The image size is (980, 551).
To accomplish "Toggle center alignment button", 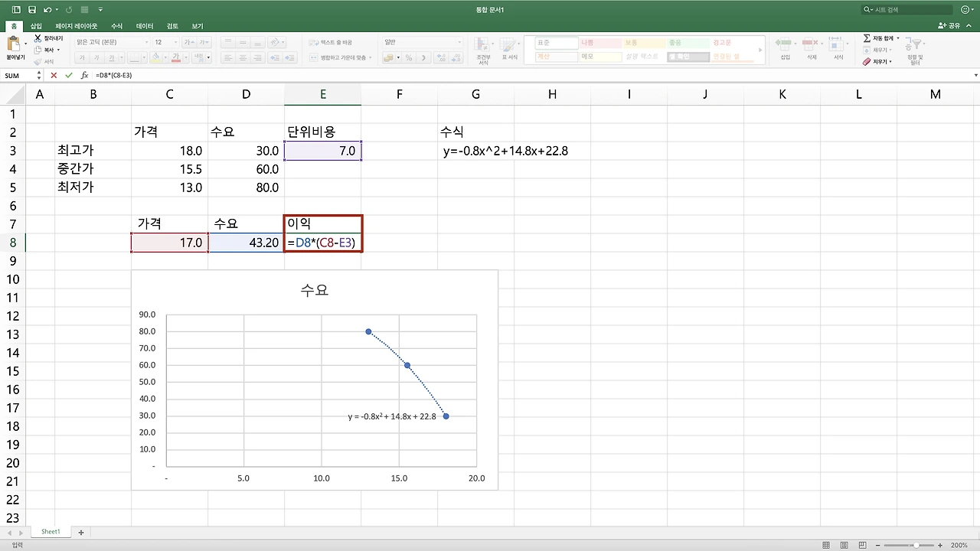I will click(242, 57).
